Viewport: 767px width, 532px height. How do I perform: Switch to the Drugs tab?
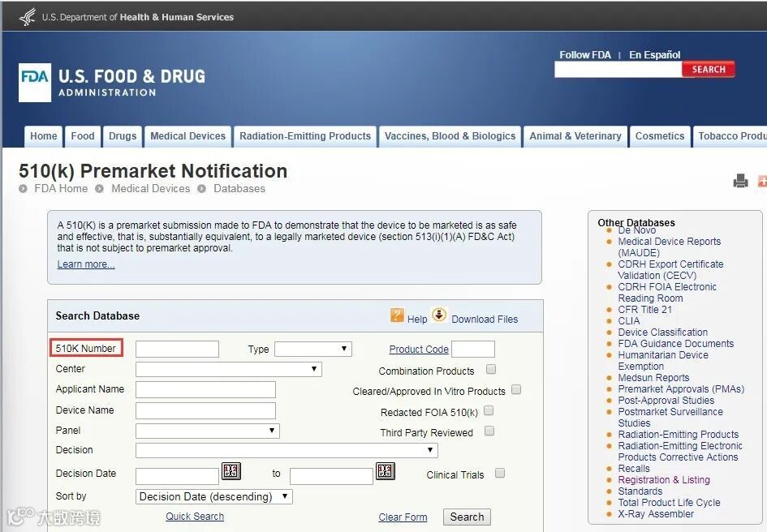pyautogui.click(x=123, y=136)
